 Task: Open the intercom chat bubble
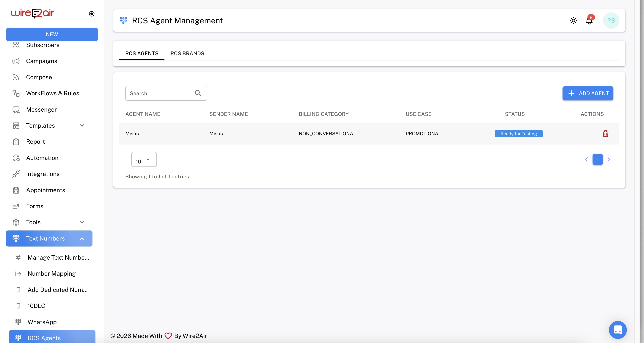point(618,330)
